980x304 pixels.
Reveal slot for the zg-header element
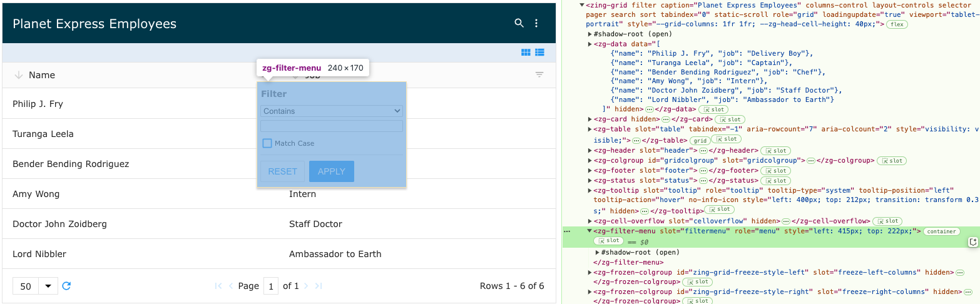click(777, 151)
